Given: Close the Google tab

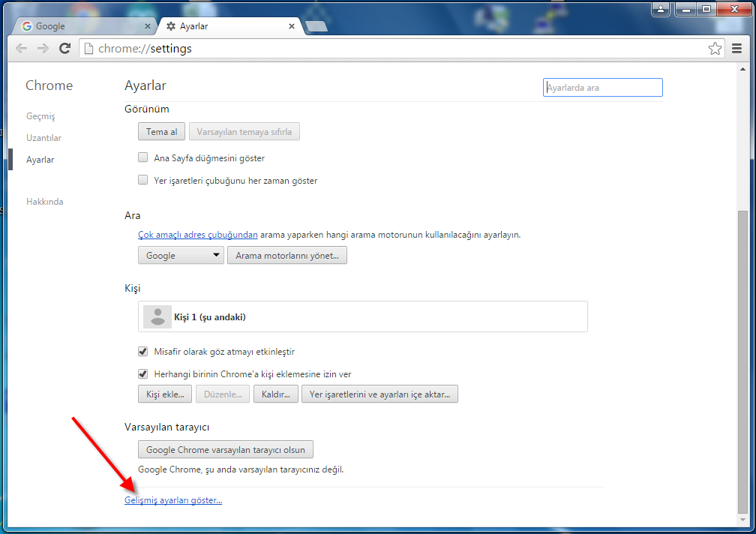Looking at the screenshot, I should pyautogui.click(x=148, y=26).
